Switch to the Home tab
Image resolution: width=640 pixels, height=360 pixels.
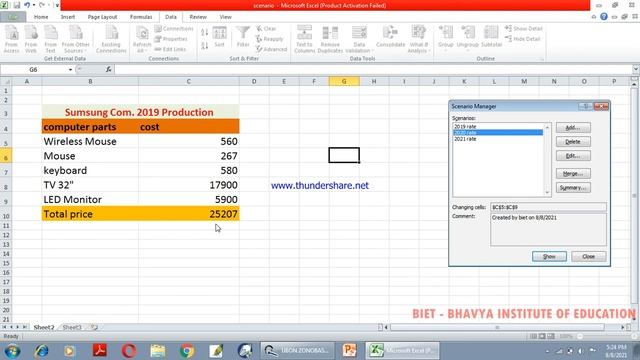pos(41,17)
